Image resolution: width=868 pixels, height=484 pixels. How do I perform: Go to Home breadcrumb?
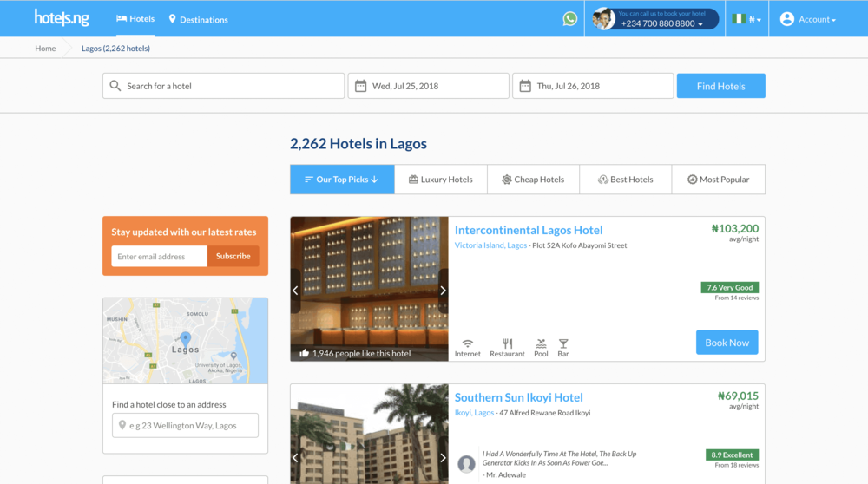coord(45,48)
